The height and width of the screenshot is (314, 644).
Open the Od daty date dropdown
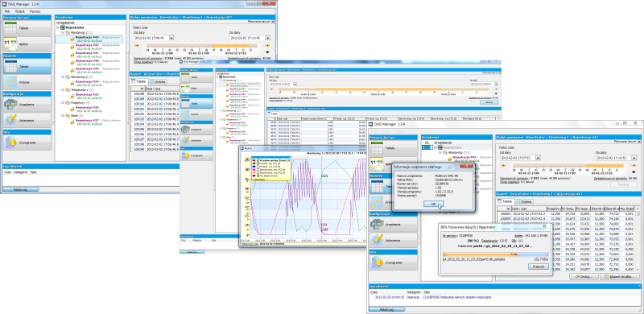[x=171, y=38]
